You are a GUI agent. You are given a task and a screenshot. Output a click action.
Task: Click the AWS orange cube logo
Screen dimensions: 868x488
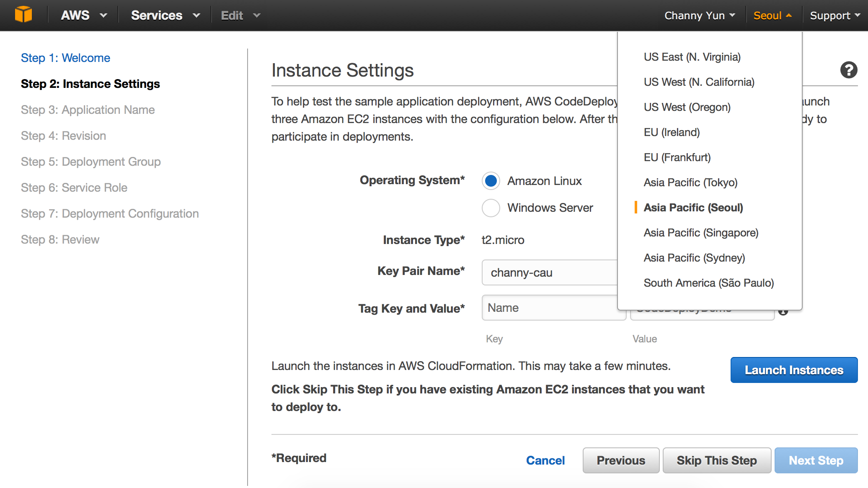point(23,15)
